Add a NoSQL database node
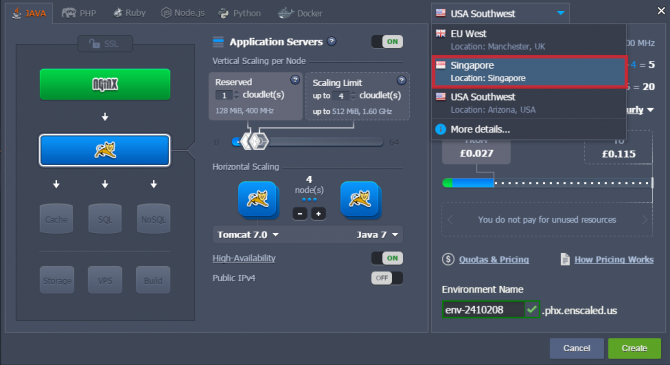670x365 pixels. point(153,219)
